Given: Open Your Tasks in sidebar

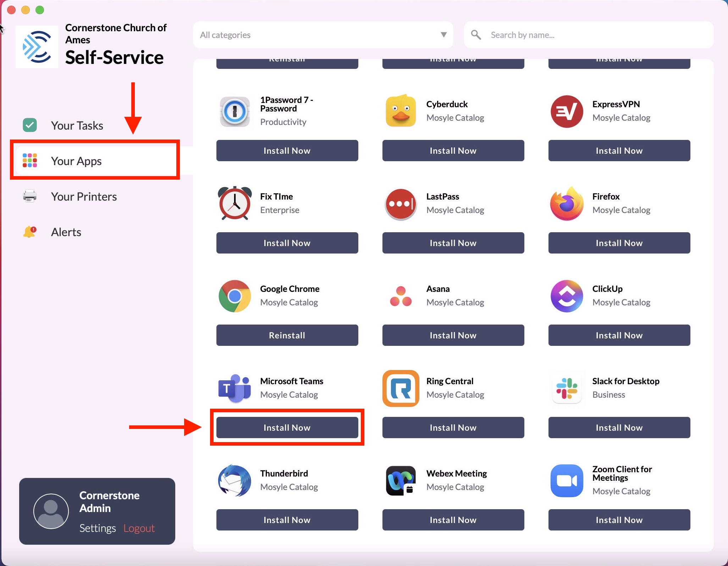Looking at the screenshot, I should pos(77,125).
